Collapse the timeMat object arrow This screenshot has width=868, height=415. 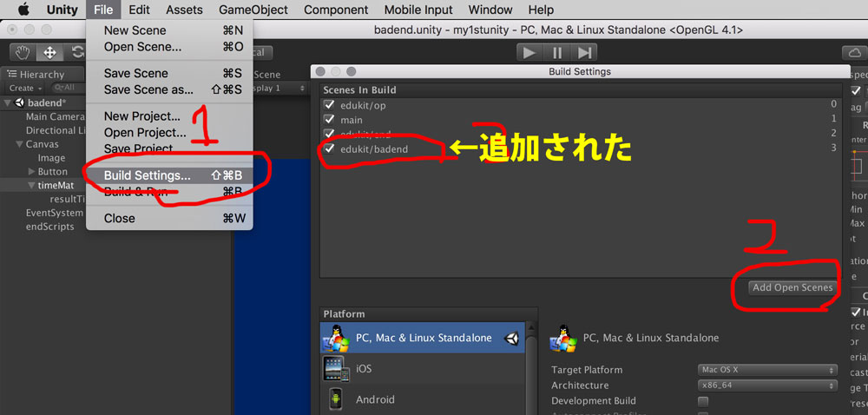(31, 186)
